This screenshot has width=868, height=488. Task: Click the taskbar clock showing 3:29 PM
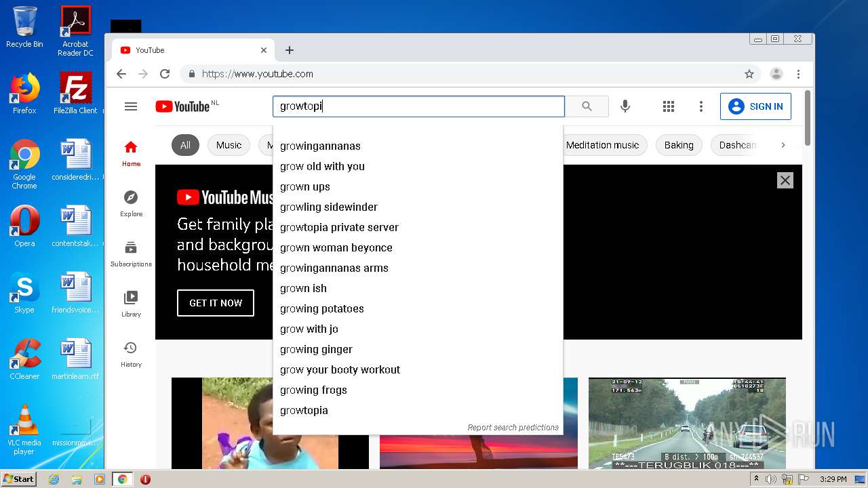coord(833,479)
